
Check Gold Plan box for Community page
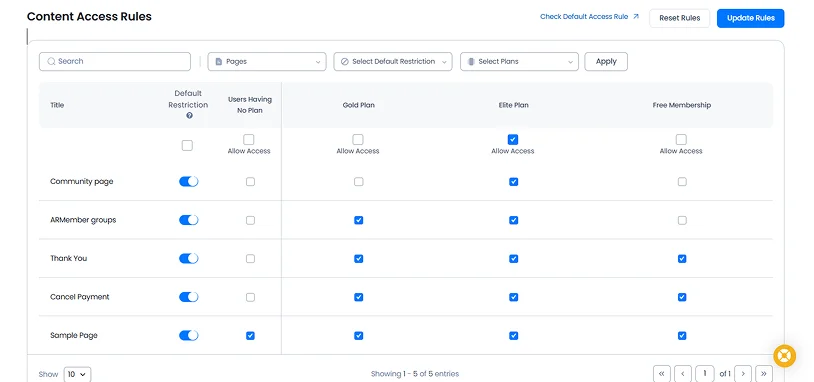point(358,182)
